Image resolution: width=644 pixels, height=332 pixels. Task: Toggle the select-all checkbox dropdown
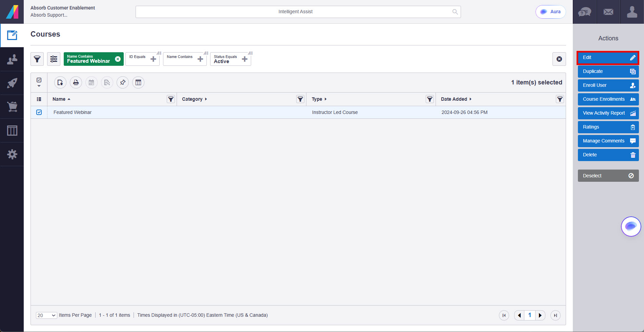39,82
